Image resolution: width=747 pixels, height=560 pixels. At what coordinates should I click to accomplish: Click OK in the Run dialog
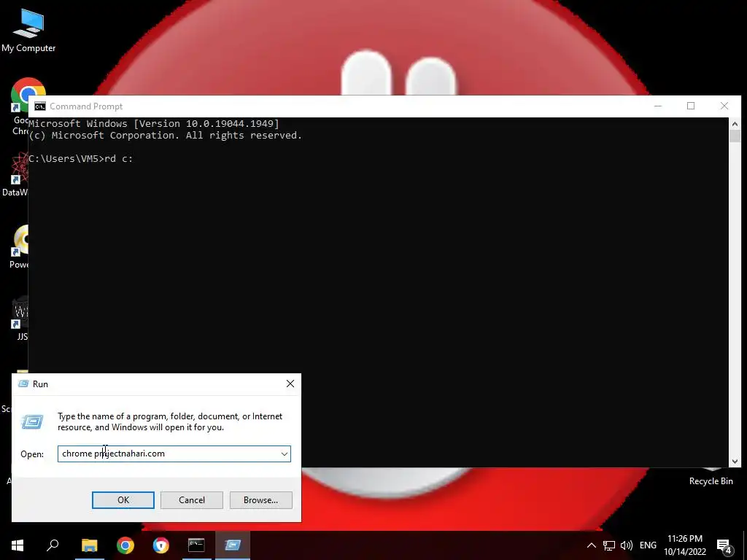click(x=123, y=500)
